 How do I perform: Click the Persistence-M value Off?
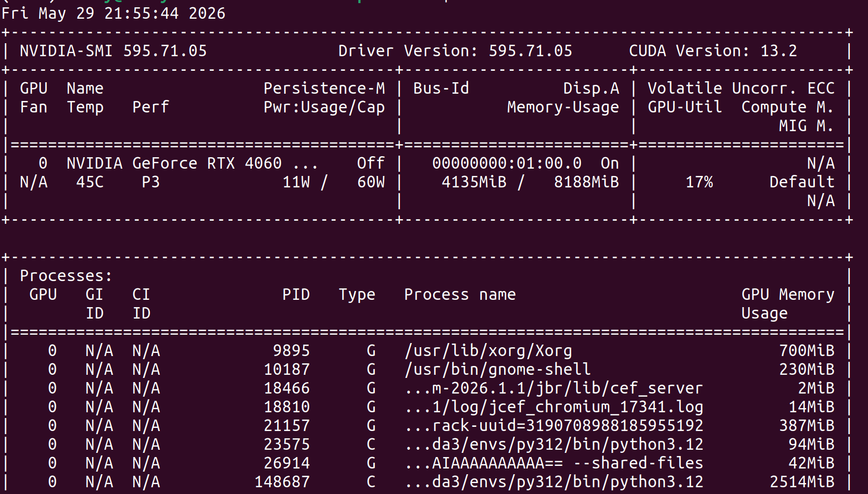[371, 163]
